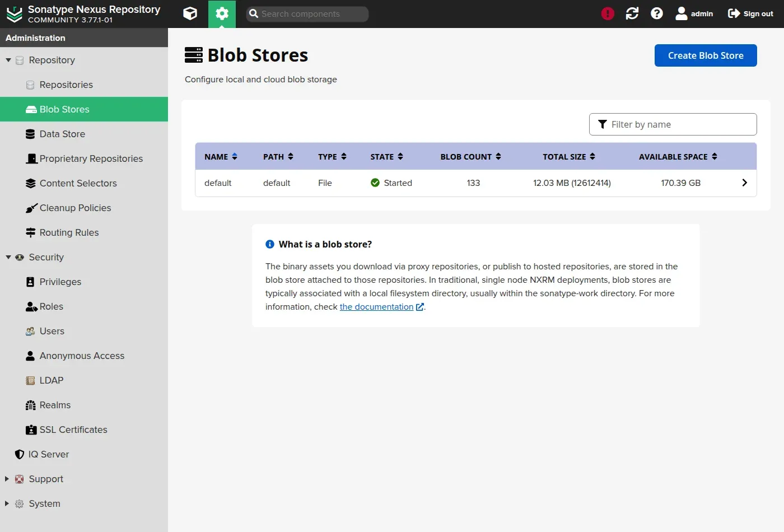Sort table by AVAILABLE SPACE column
This screenshot has height=532, width=784.
[x=678, y=157]
